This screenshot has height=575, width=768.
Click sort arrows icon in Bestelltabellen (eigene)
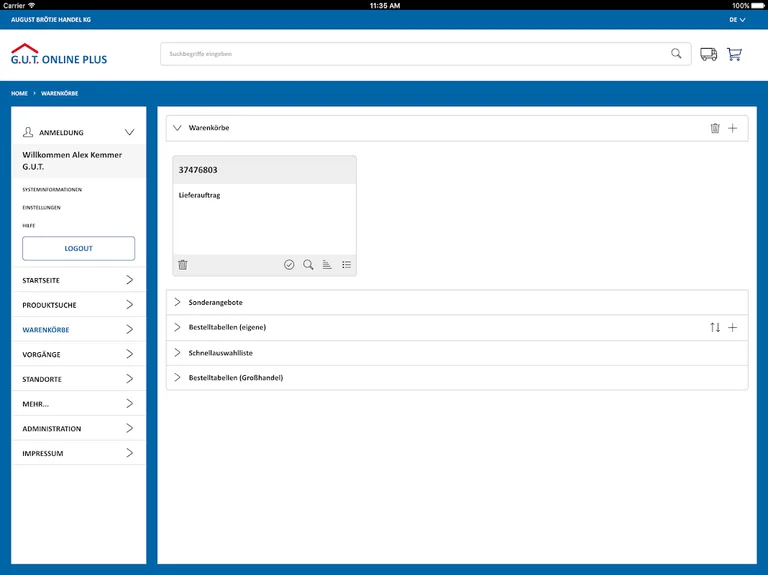pyautogui.click(x=714, y=327)
